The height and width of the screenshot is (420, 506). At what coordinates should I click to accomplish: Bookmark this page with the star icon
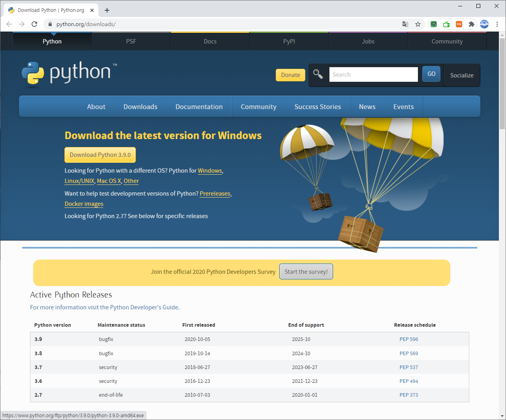[x=418, y=24]
